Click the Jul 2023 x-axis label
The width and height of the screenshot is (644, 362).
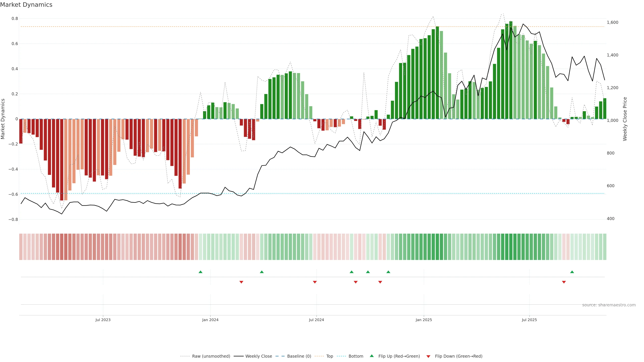pyautogui.click(x=103, y=320)
